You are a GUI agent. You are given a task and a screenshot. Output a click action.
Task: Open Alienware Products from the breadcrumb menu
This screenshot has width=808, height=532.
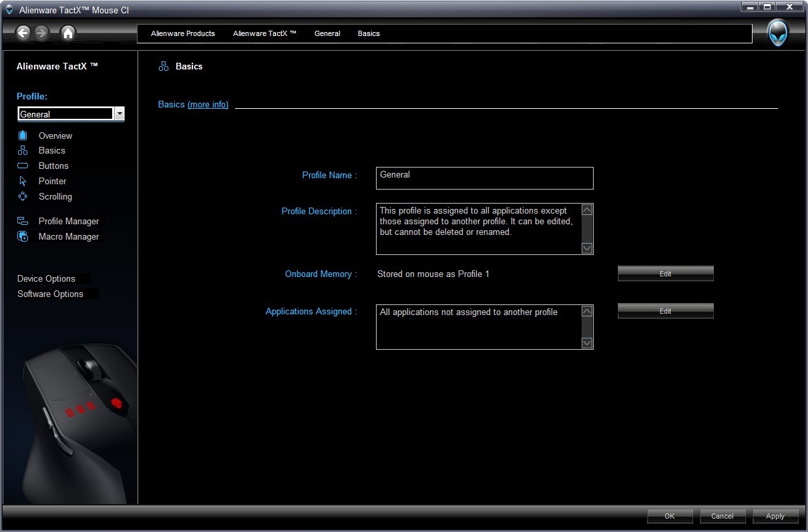tap(183, 33)
